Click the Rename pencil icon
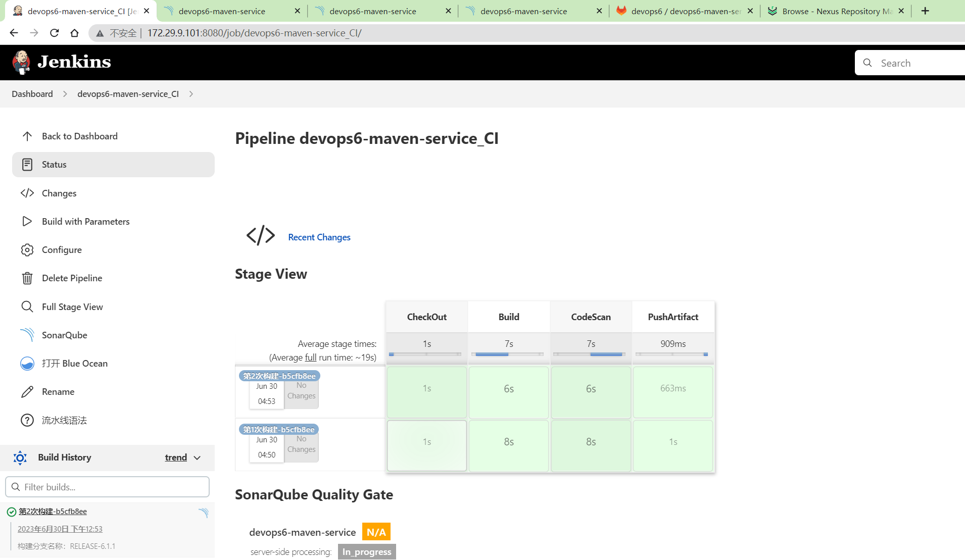This screenshot has height=560, width=965. coord(27,392)
